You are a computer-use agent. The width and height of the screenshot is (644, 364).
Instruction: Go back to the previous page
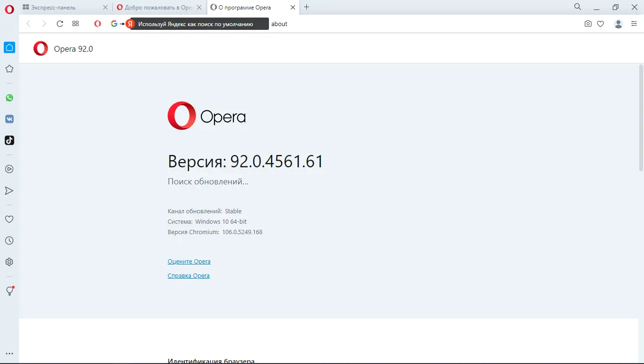28,24
